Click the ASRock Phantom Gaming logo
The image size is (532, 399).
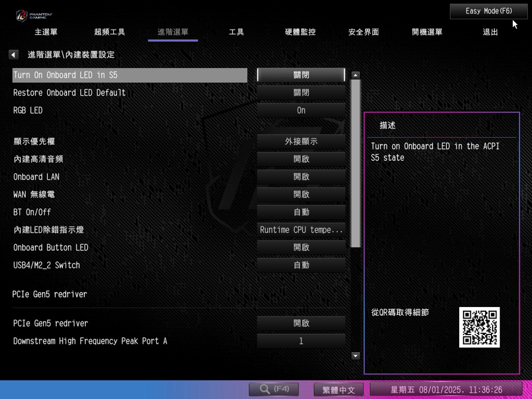[x=34, y=14]
